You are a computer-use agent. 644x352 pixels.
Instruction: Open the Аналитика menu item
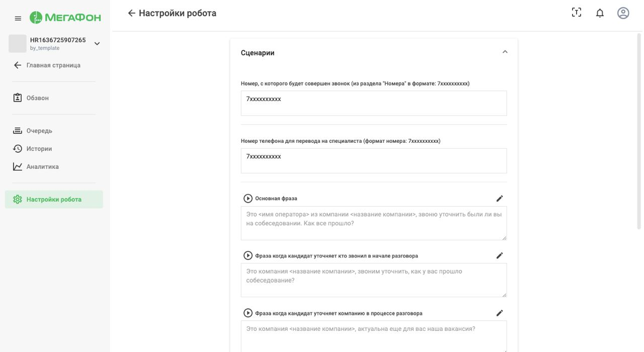(42, 166)
